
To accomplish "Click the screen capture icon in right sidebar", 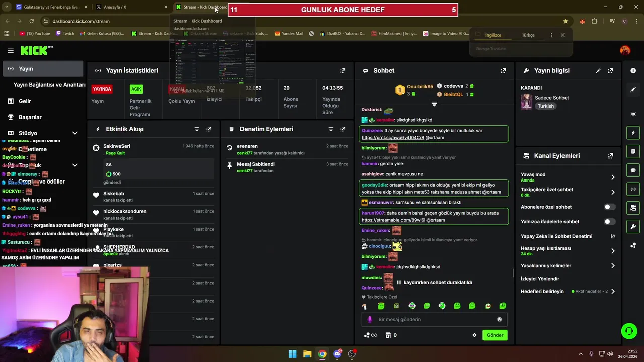I will coord(633,114).
